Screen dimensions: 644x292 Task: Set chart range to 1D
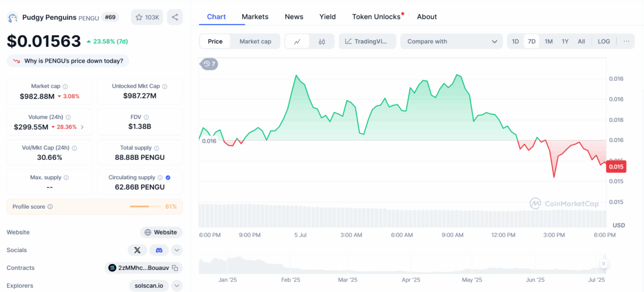[515, 41]
